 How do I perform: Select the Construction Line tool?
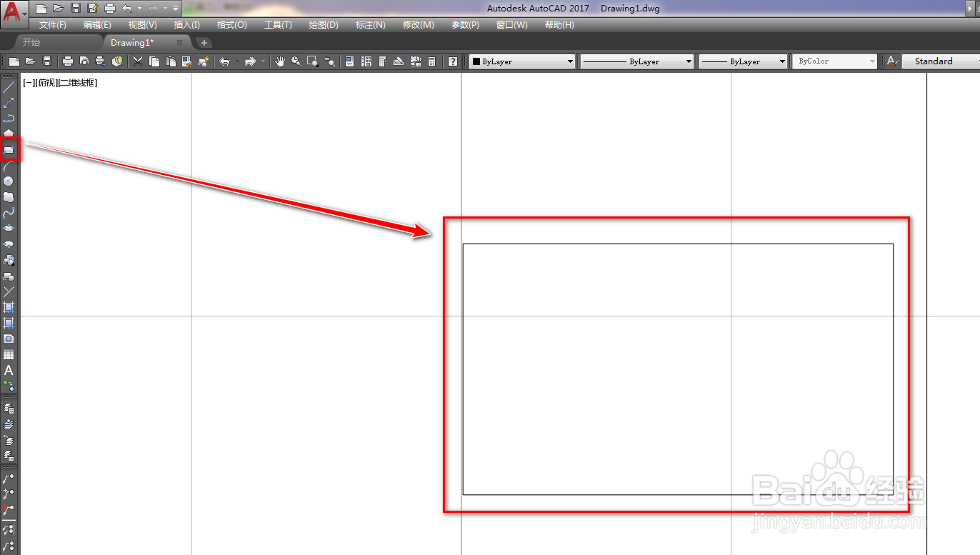[9, 103]
